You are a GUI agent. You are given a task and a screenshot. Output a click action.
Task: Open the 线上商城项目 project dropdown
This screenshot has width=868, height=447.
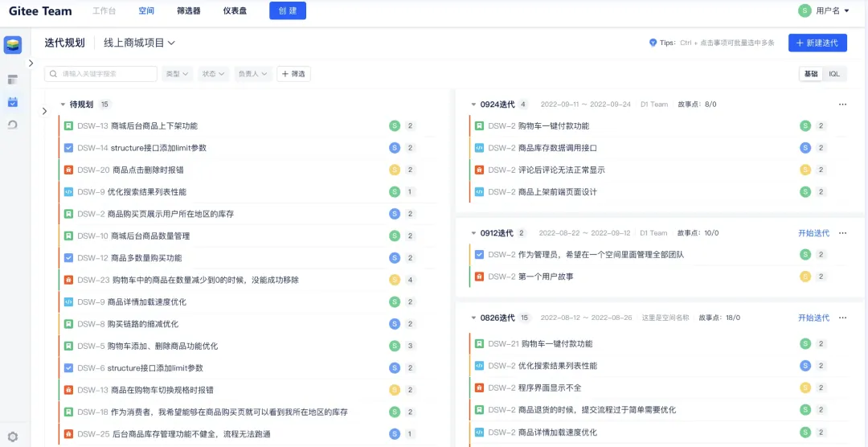(x=140, y=43)
